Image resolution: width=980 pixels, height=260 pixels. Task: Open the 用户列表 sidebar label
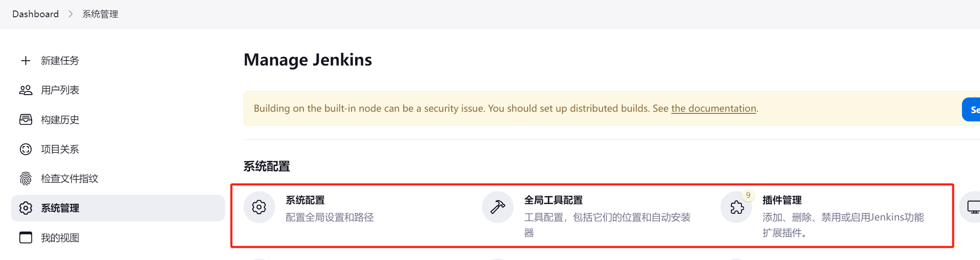[x=60, y=90]
